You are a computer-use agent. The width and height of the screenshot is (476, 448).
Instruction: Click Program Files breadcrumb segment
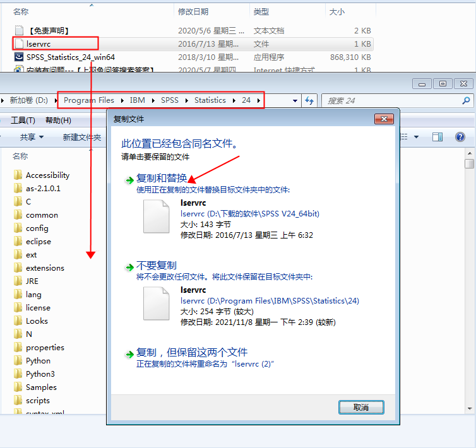pyautogui.click(x=88, y=100)
